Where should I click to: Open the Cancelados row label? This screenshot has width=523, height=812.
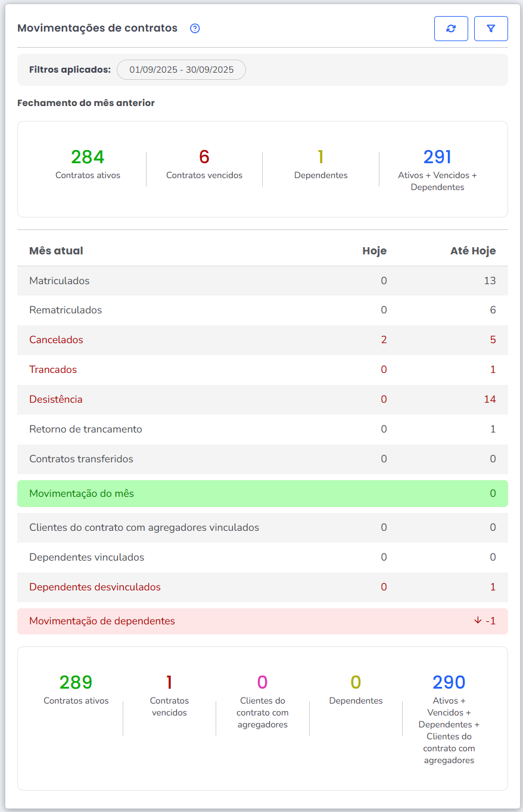pos(56,340)
